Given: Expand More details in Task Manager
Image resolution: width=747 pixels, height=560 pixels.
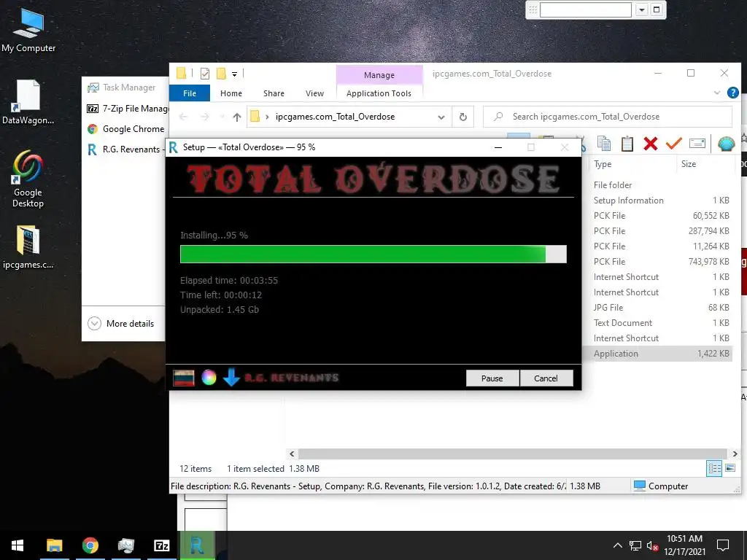Looking at the screenshot, I should 121,324.
